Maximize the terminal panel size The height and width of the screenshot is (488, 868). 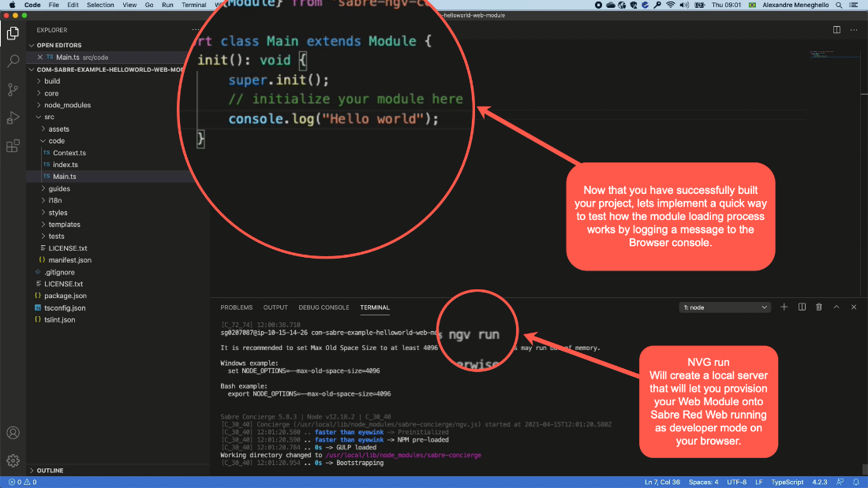[x=836, y=307]
